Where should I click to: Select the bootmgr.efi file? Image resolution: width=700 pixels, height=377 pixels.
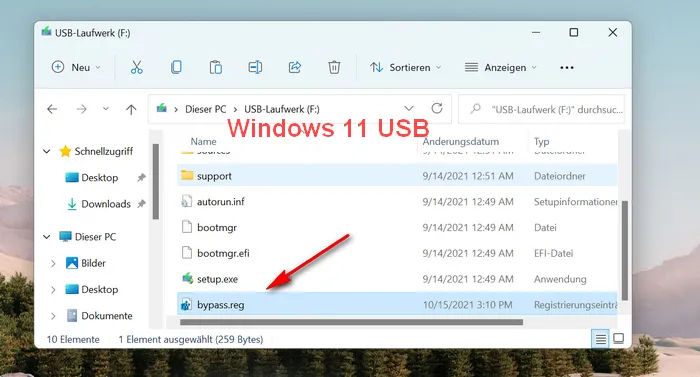[397, 253]
